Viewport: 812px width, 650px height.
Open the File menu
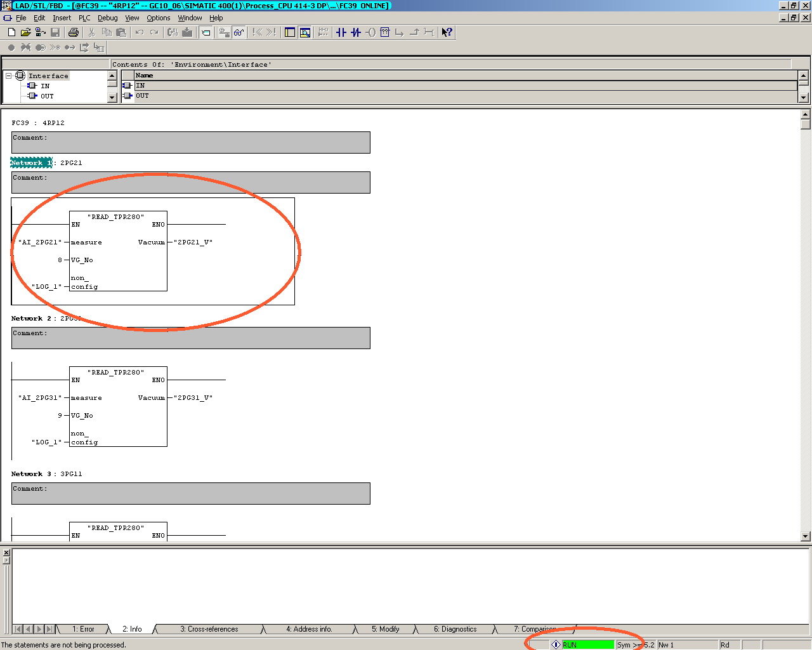click(x=21, y=18)
